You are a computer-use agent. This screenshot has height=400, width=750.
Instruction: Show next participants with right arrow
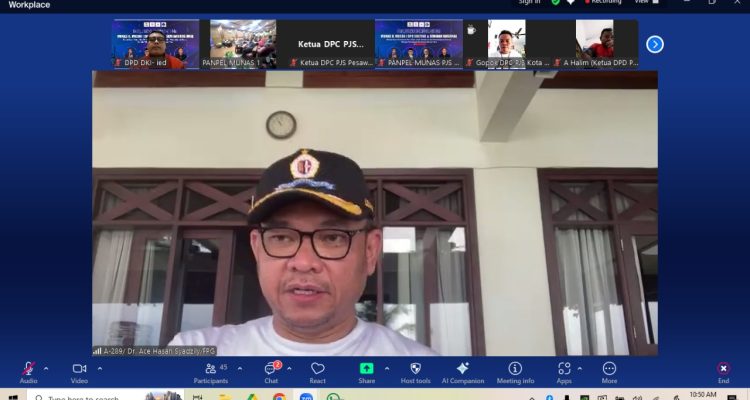pyautogui.click(x=655, y=44)
